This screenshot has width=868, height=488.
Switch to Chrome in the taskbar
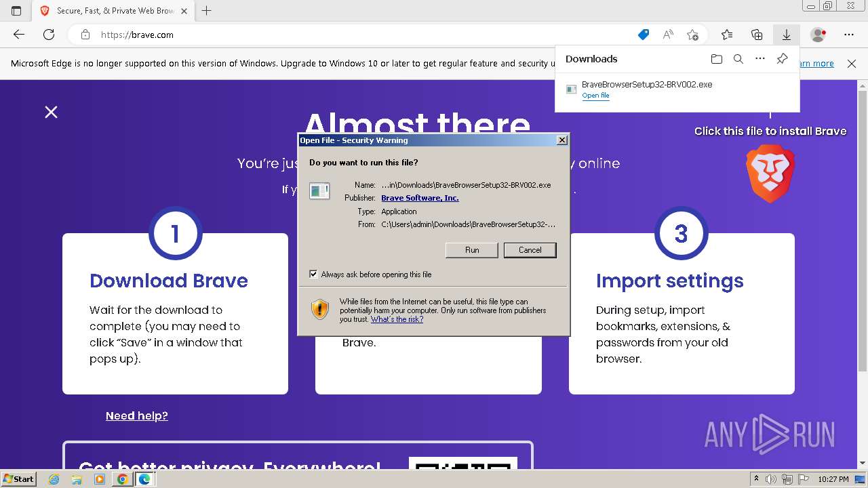122,479
